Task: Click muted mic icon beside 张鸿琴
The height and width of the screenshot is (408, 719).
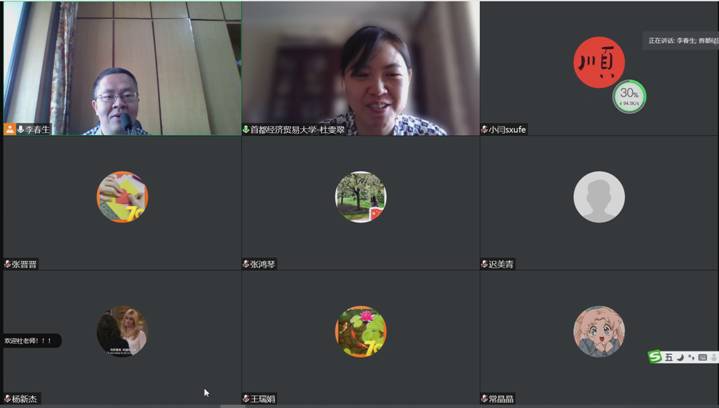Action: coord(247,264)
